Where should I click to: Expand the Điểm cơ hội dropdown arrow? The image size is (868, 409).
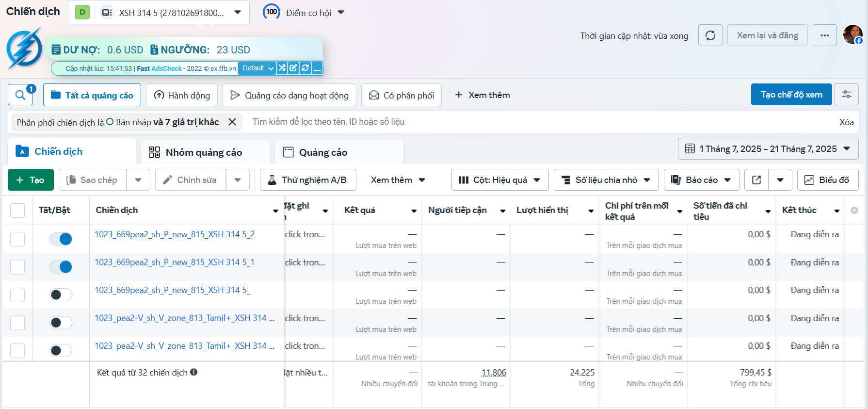(341, 13)
